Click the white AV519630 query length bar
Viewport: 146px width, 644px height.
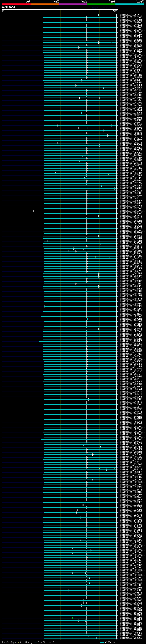60,10
